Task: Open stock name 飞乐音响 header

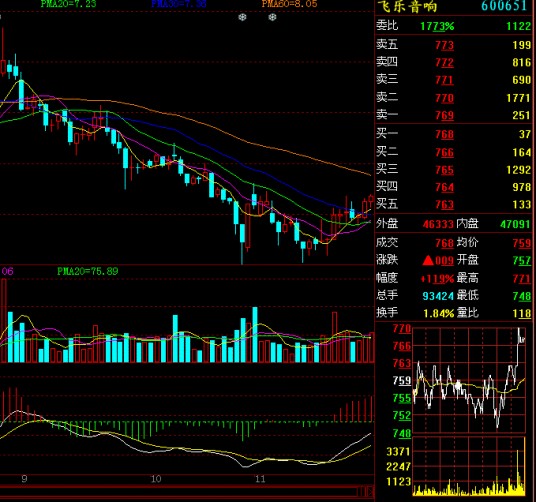Action: (x=407, y=6)
